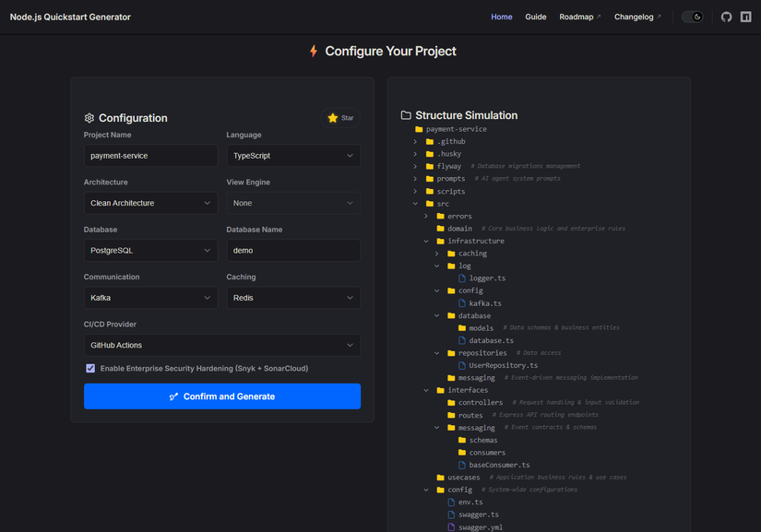Uncheck Enable Enterprise Security Hardening checkbox
Screen dimensions: 761x532
click(x=90, y=368)
